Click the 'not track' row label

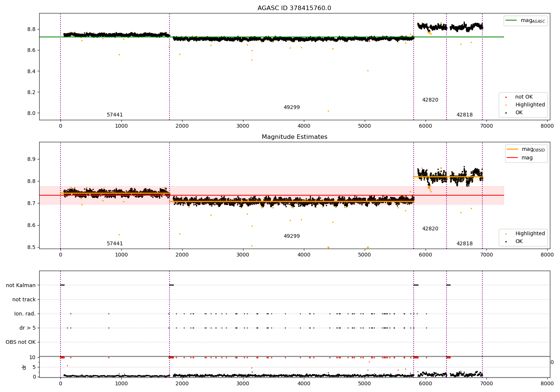tap(24, 299)
